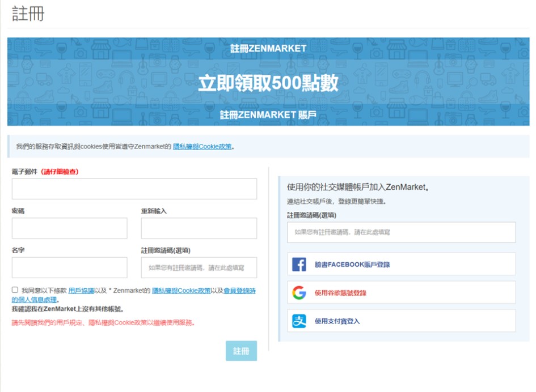Tick the user agreement checkbox
The image size is (536, 392).
pyautogui.click(x=15, y=290)
